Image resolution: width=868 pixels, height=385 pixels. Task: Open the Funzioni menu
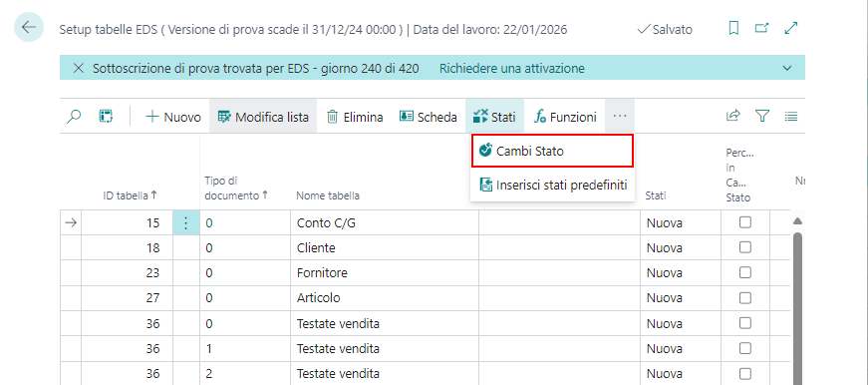565,117
